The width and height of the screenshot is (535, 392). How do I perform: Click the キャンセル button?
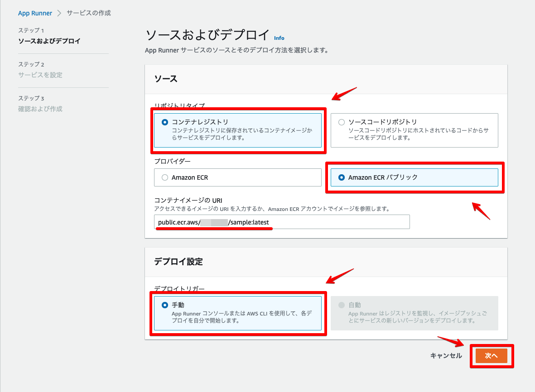(446, 356)
